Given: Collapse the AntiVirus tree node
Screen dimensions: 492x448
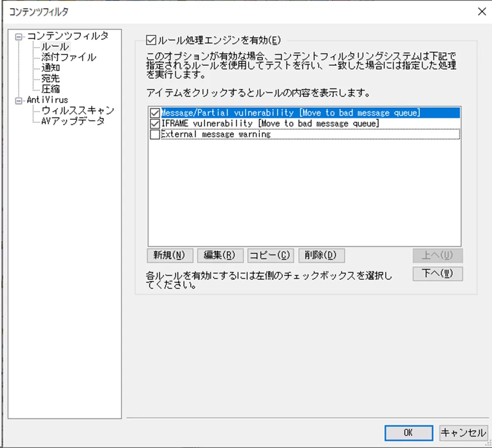Looking at the screenshot, I should tap(19, 100).
